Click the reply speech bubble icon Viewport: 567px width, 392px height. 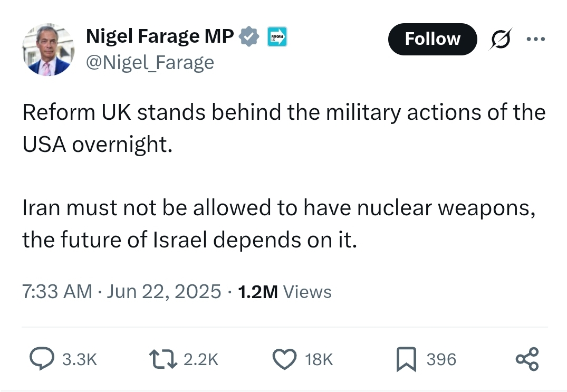pyautogui.click(x=42, y=358)
